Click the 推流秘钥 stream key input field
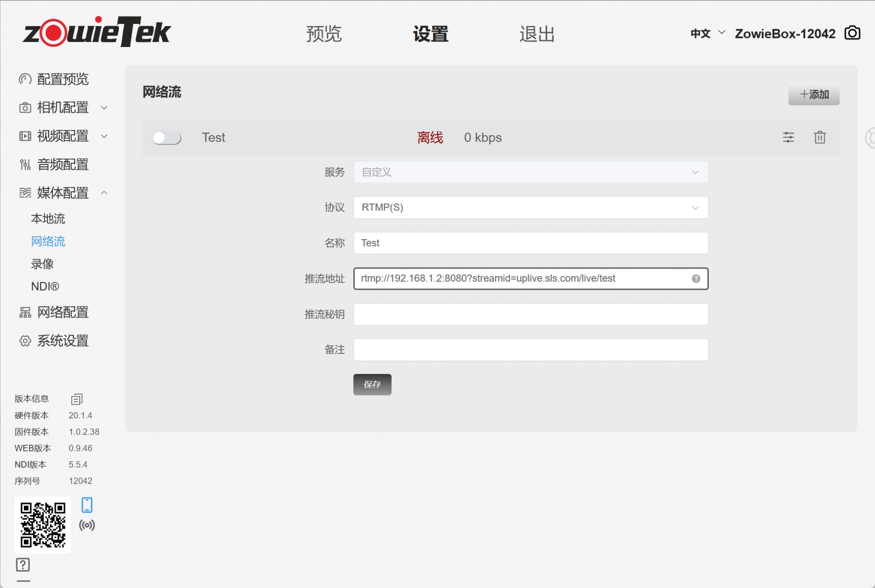This screenshot has height=588, width=875. (531, 315)
